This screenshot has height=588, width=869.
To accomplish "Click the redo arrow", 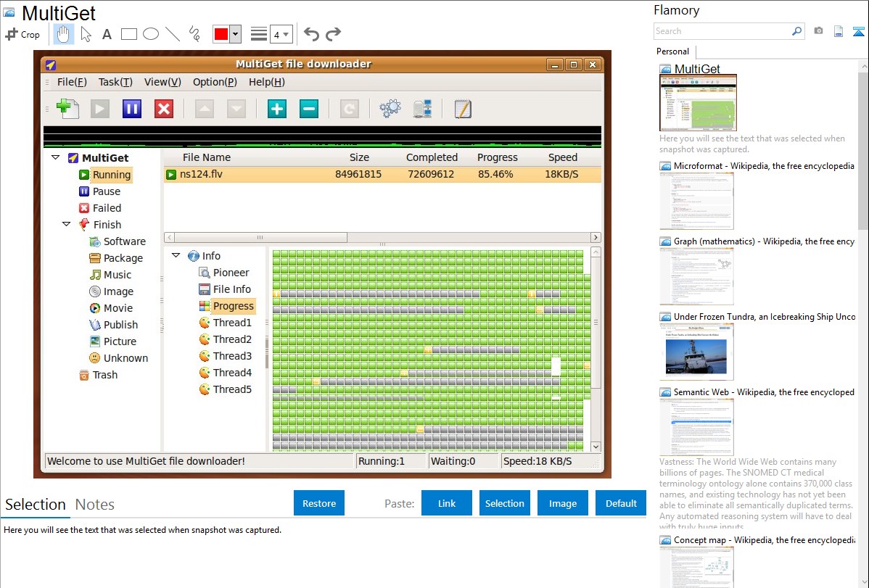I will click(x=333, y=34).
